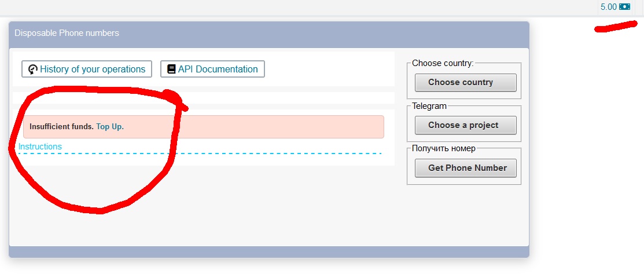The width and height of the screenshot is (644, 274).
Task: Click the Get Phone Number button
Action: [x=465, y=168]
